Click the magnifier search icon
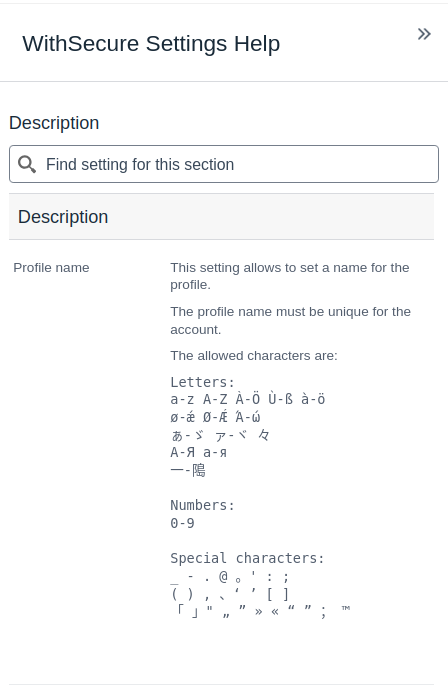448x692 pixels. click(27, 164)
